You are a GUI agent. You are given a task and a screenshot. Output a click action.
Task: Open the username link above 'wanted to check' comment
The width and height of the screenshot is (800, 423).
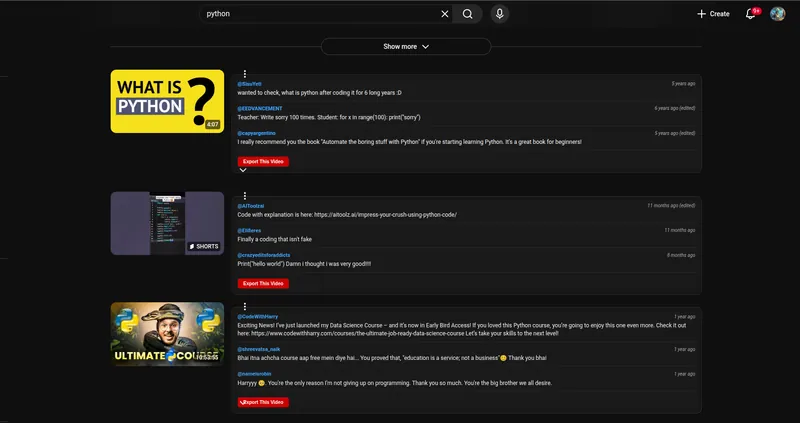click(x=249, y=84)
